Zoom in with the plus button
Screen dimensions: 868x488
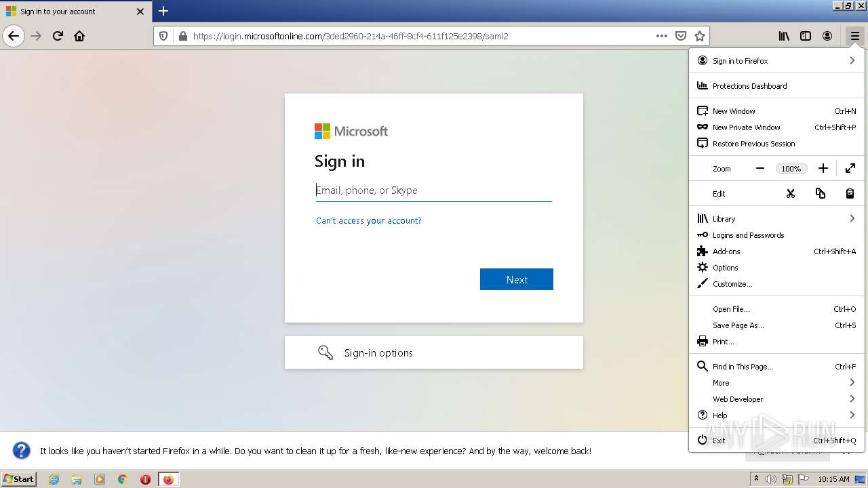(823, 168)
